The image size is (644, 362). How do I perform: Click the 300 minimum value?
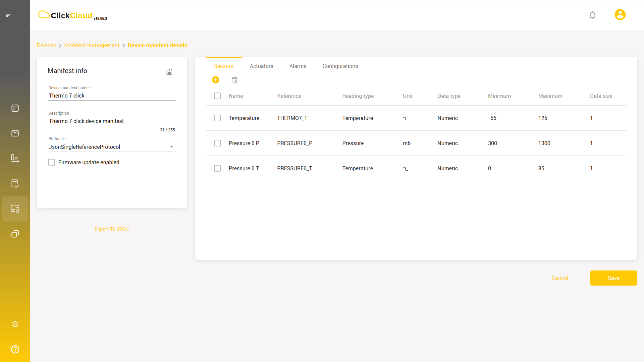[x=492, y=143]
